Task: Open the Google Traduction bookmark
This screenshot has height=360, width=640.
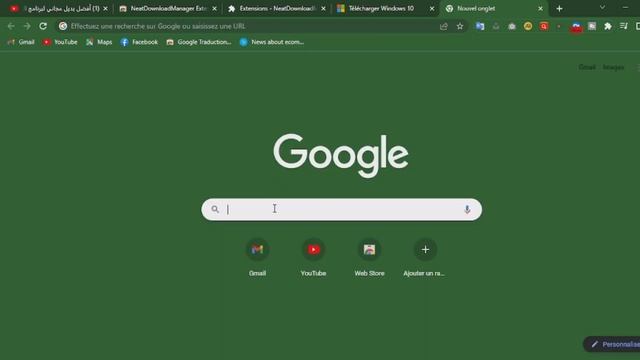Action: pyautogui.click(x=199, y=42)
